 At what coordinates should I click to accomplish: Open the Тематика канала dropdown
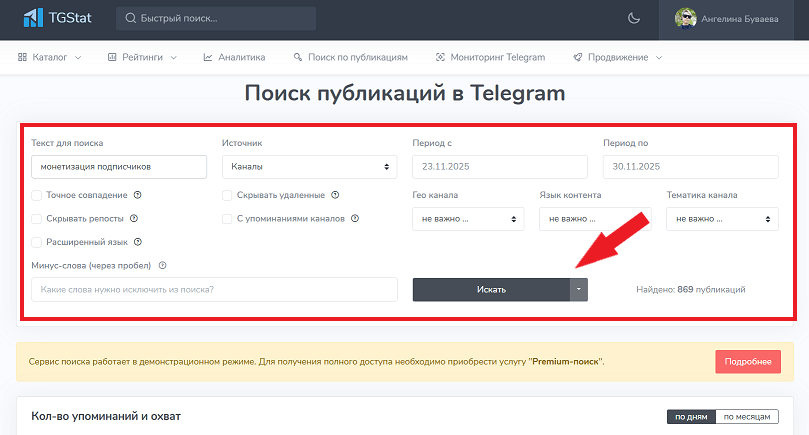coord(722,219)
